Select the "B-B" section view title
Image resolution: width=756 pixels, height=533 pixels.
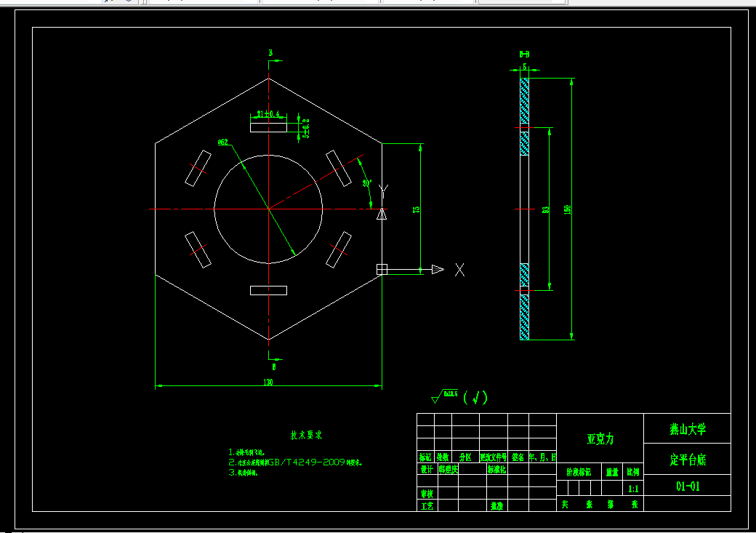point(524,54)
